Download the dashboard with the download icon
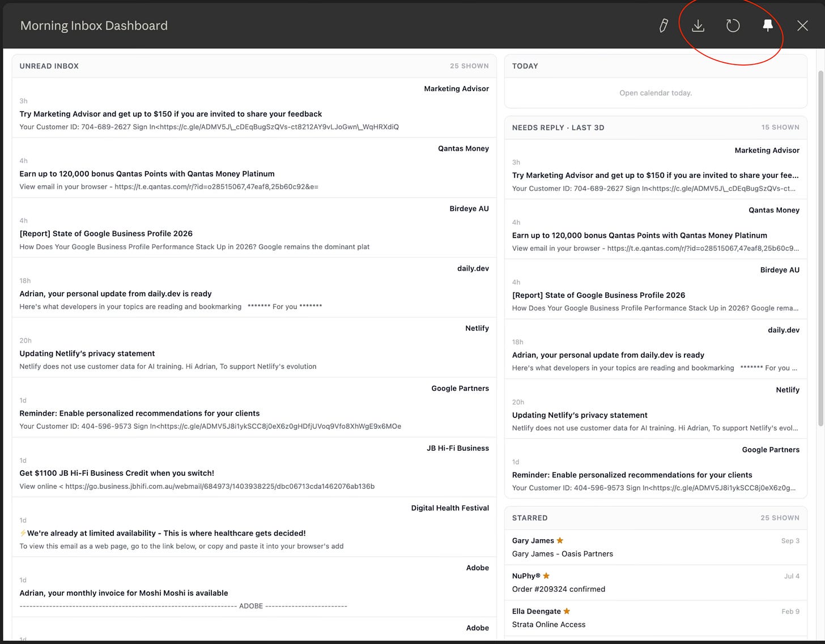Viewport: 825px width, 644px height. click(x=698, y=25)
